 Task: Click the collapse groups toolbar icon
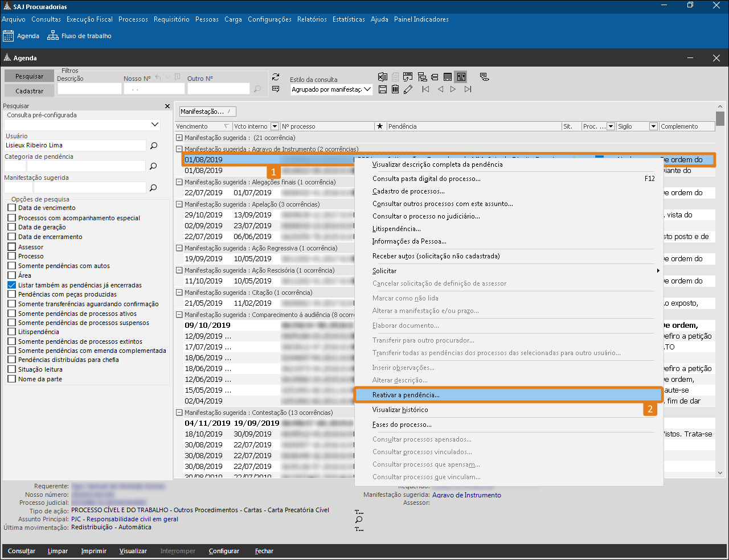[435, 77]
